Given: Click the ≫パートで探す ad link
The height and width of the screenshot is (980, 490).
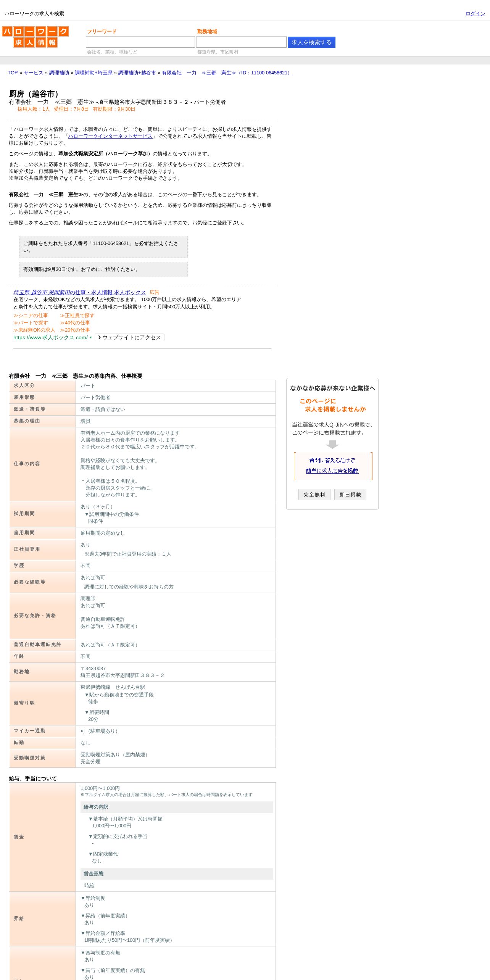Looking at the screenshot, I should pyautogui.click(x=31, y=323).
